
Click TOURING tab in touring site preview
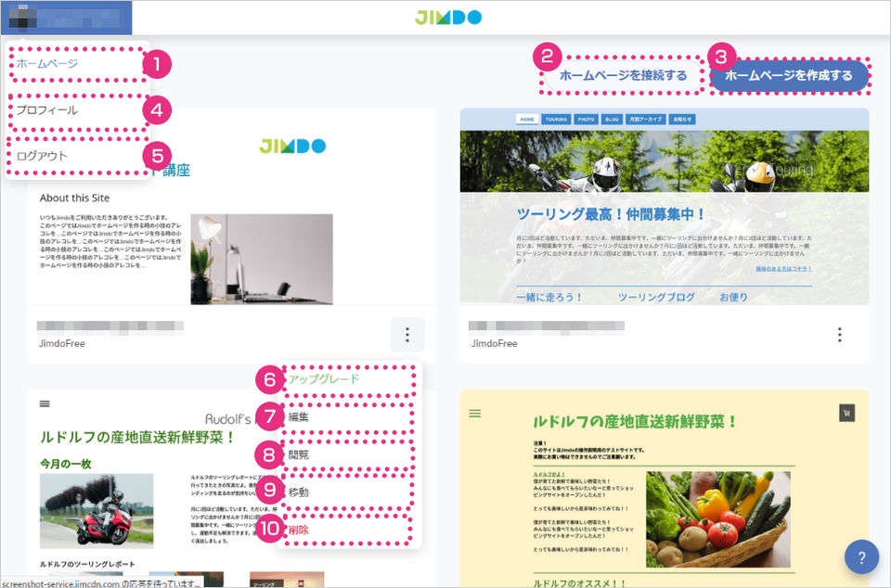(x=556, y=120)
